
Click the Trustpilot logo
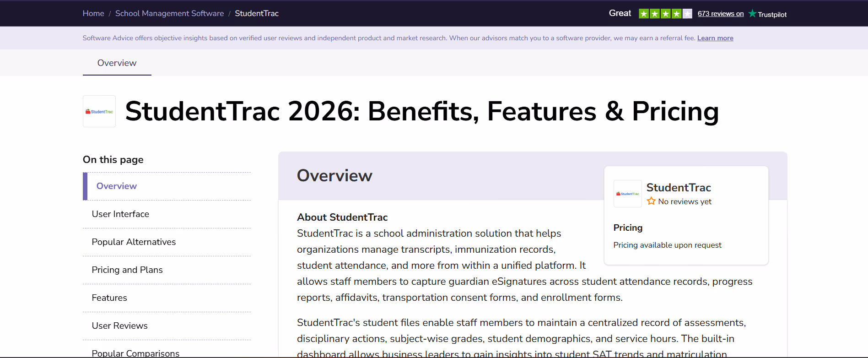point(768,14)
